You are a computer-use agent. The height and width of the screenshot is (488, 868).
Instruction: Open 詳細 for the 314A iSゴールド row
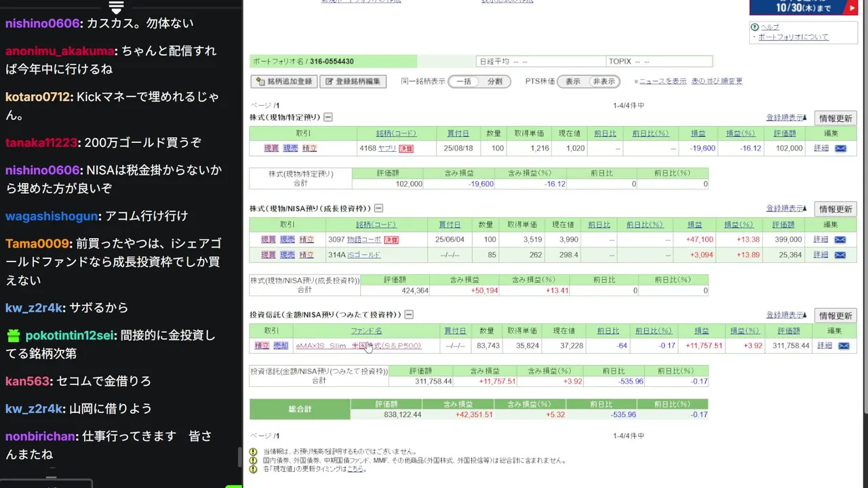coord(821,255)
